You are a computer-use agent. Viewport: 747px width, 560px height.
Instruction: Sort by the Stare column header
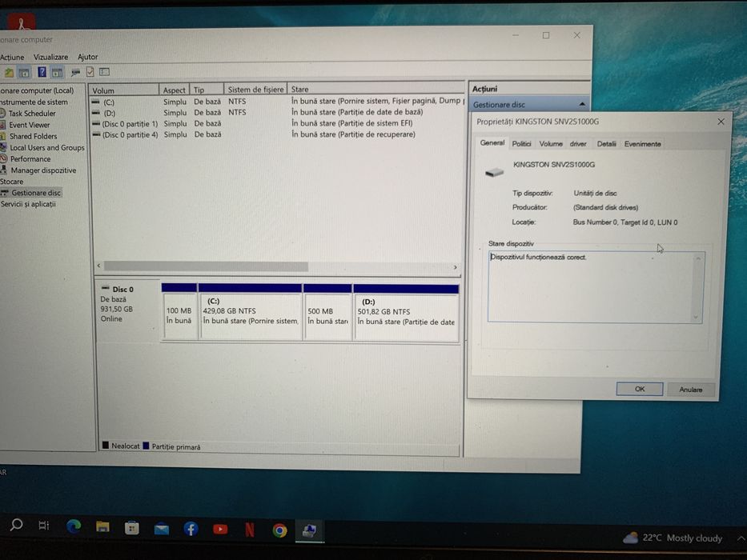pos(376,89)
